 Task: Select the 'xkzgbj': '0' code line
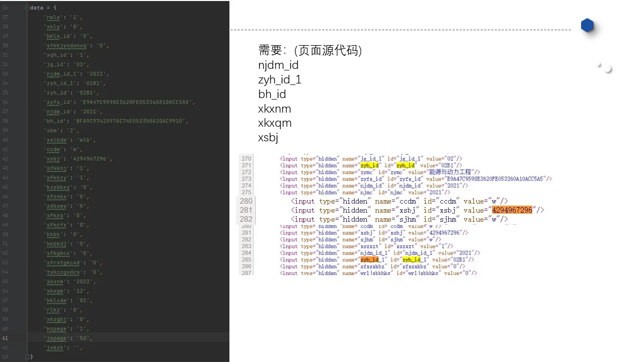point(67,319)
